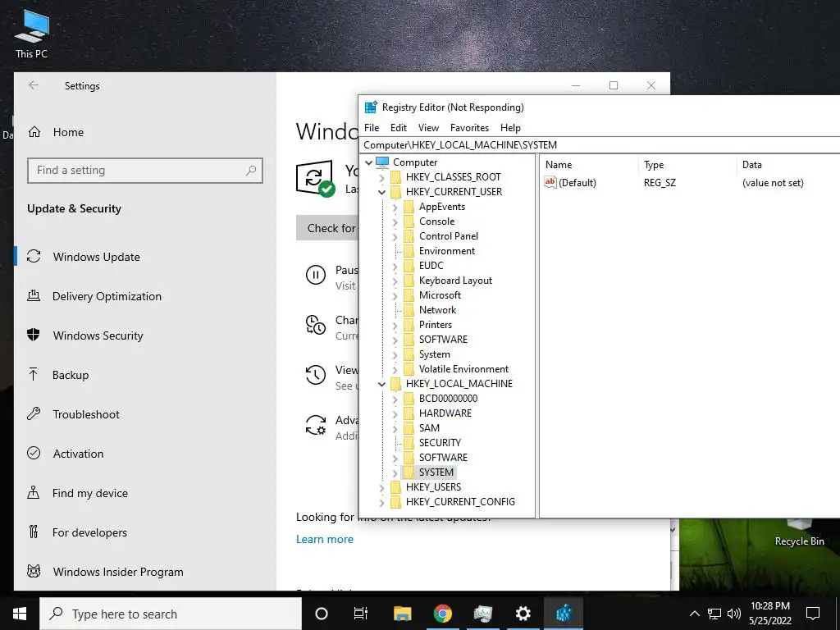Open the Favorites menu in Registry Editor
840x630 pixels.
tap(469, 127)
